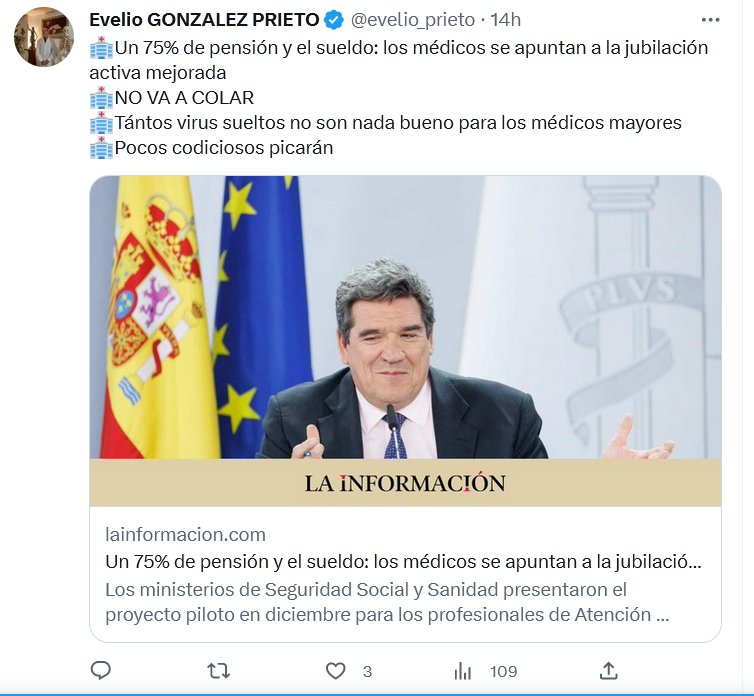Like the tweet with the heart icon
The image size is (754, 696).
pos(336,671)
